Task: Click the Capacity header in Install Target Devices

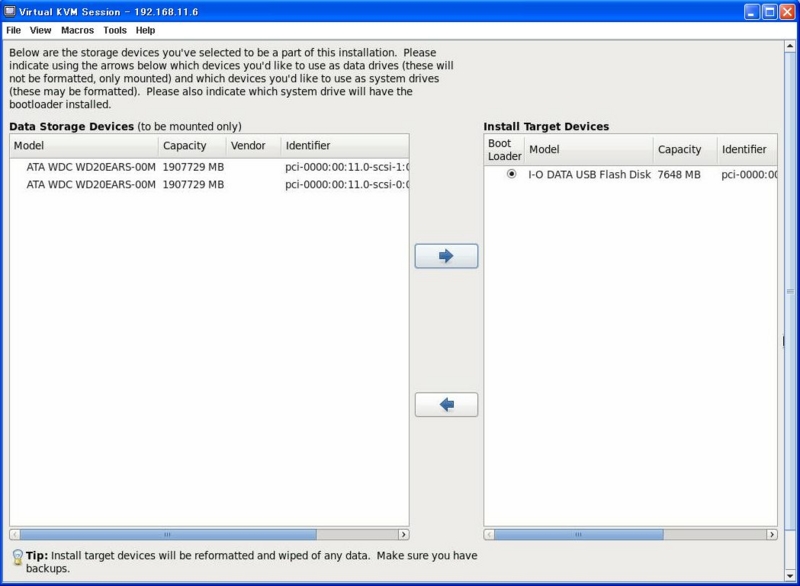Action: pyautogui.click(x=685, y=149)
